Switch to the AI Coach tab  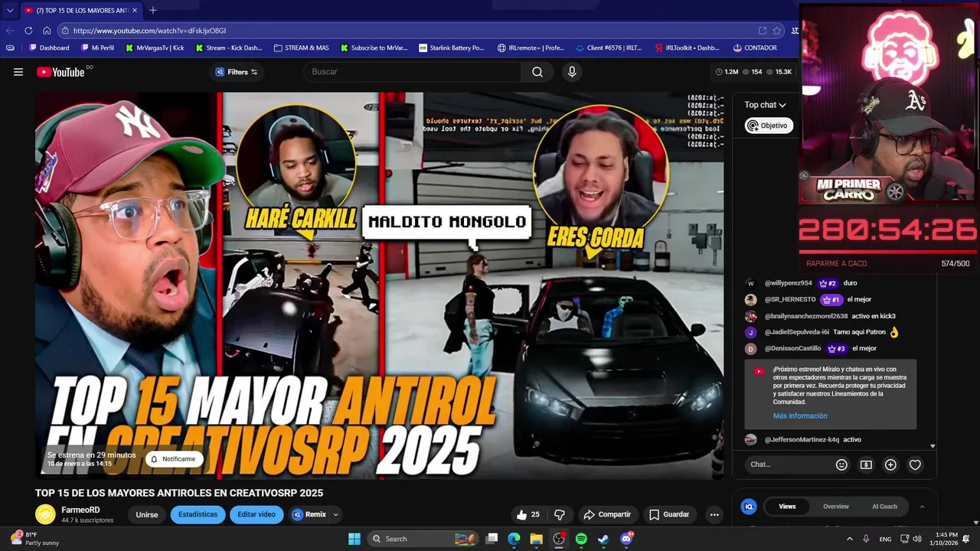coord(884,507)
